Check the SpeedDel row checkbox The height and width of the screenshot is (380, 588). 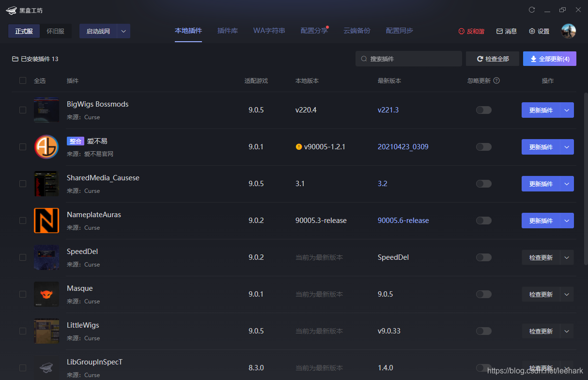tap(23, 257)
